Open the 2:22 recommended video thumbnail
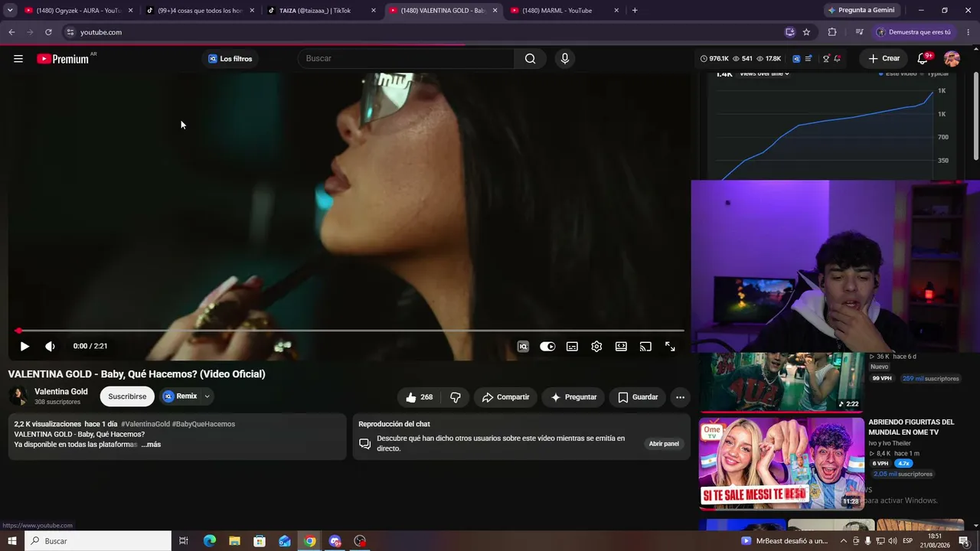 click(x=782, y=382)
